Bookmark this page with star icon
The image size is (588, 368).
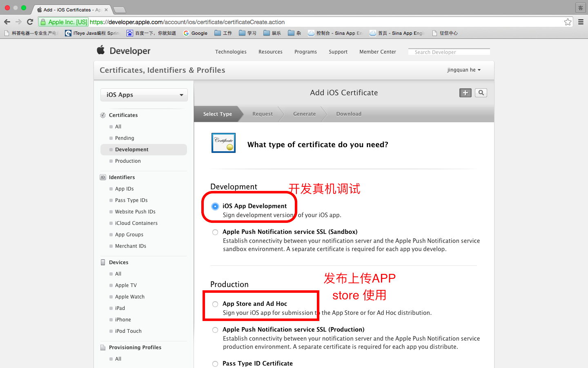coord(568,22)
